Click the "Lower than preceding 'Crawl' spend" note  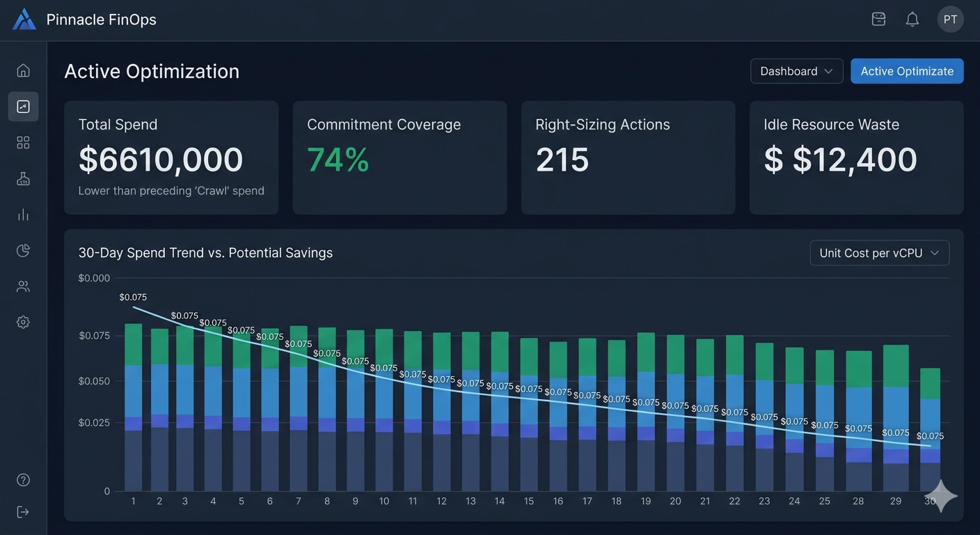[x=171, y=191]
